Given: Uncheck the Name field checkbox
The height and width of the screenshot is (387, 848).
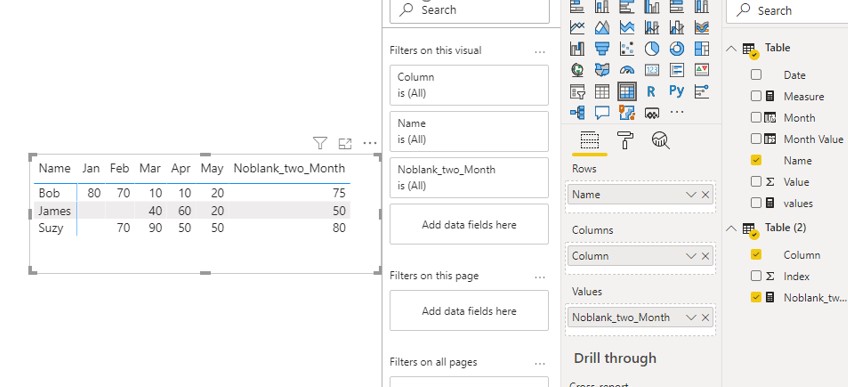Looking at the screenshot, I should point(756,161).
